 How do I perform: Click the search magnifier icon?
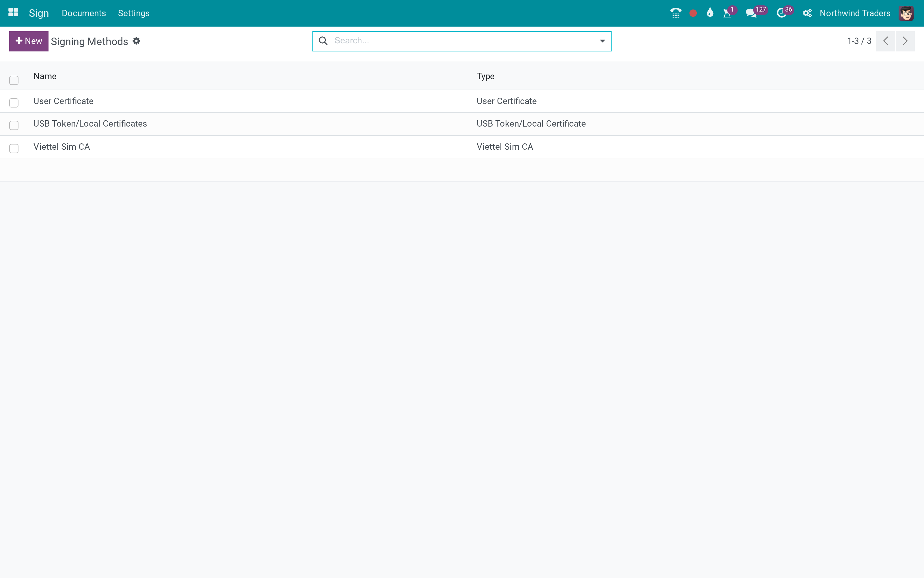pyautogui.click(x=323, y=41)
